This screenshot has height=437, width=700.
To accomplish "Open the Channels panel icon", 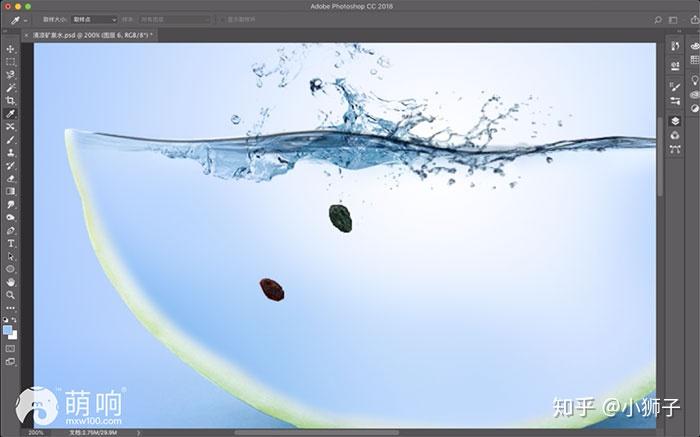I will pyautogui.click(x=675, y=135).
